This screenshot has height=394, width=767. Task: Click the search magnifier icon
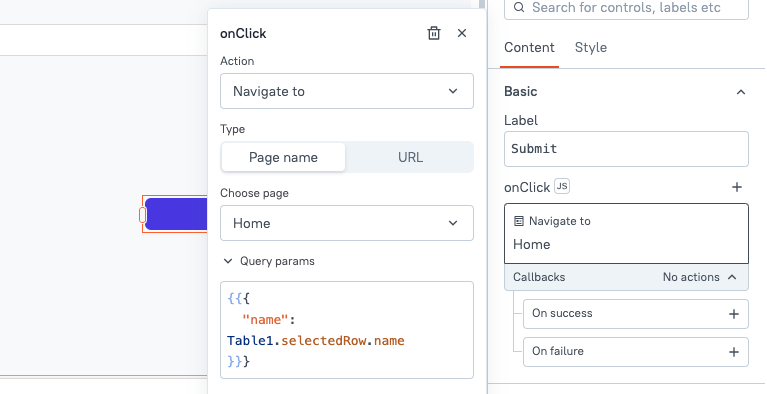pyautogui.click(x=519, y=7)
